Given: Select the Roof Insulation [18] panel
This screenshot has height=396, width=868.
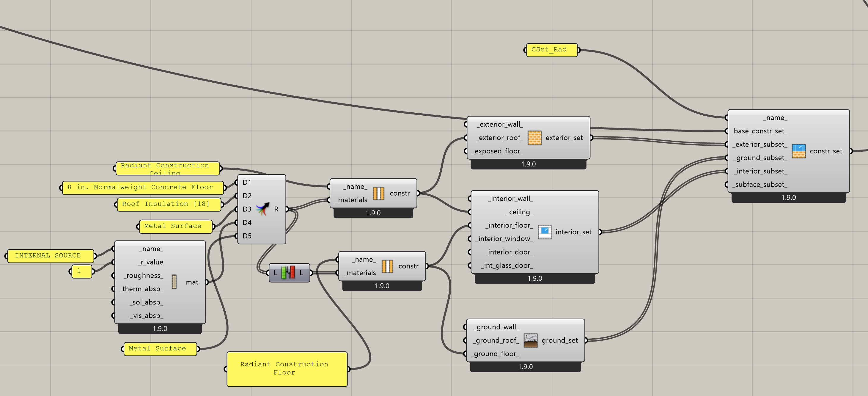Looking at the screenshot, I should [x=169, y=204].
